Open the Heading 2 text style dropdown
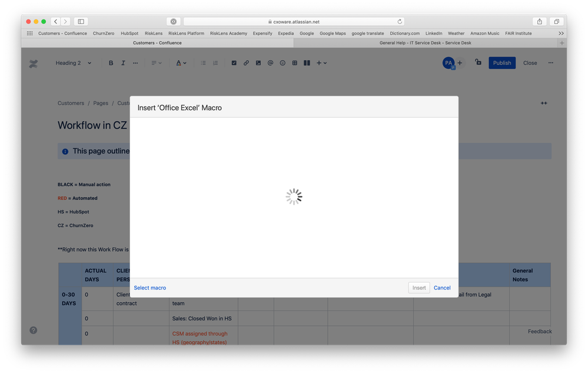This screenshot has width=588, height=373. 74,63
